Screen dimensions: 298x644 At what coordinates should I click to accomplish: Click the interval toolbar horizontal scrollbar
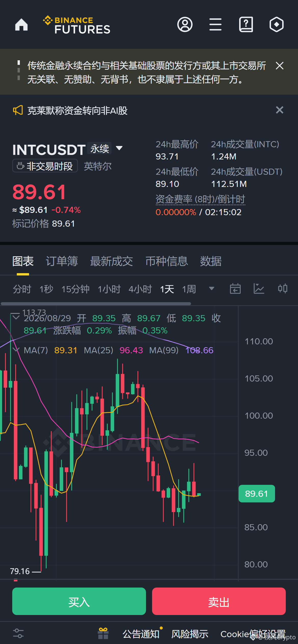click(x=96, y=304)
